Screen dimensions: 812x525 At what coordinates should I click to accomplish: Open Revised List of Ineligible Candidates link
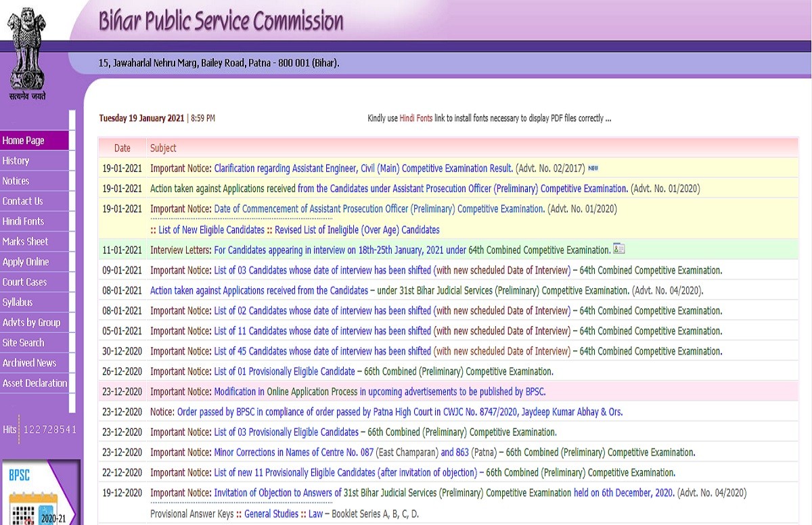point(357,230)
